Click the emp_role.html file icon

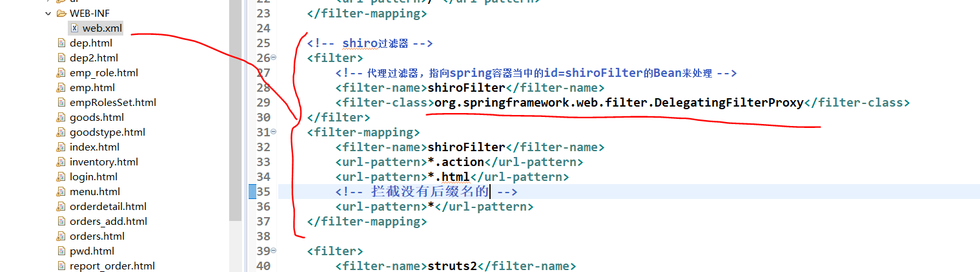pos(61,73)
